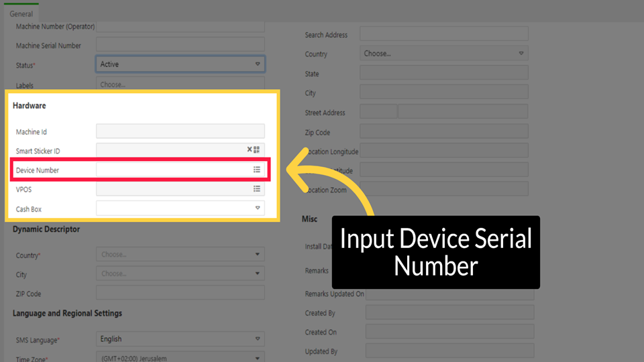Open the SMS Language dropdown
Screen dimensions: 644x362
coord(180,339)
